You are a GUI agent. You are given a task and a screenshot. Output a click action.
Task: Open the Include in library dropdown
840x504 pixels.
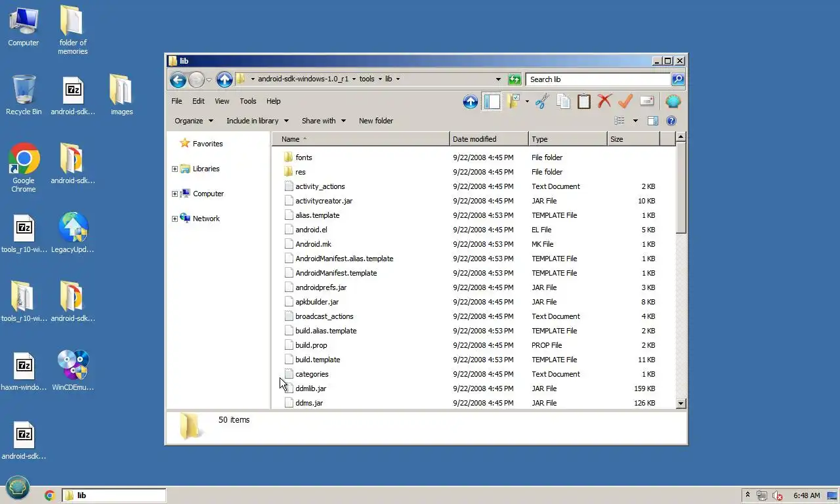coord(257,121)
